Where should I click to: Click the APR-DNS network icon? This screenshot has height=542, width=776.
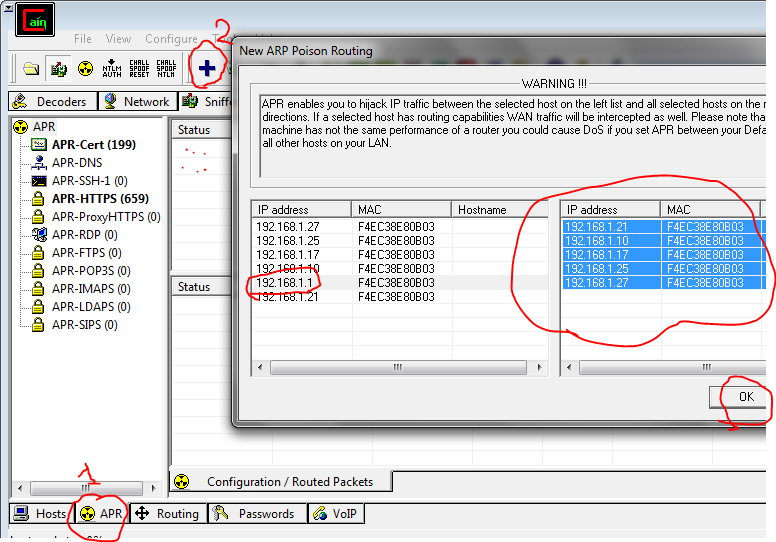click(x=39, y=162)
